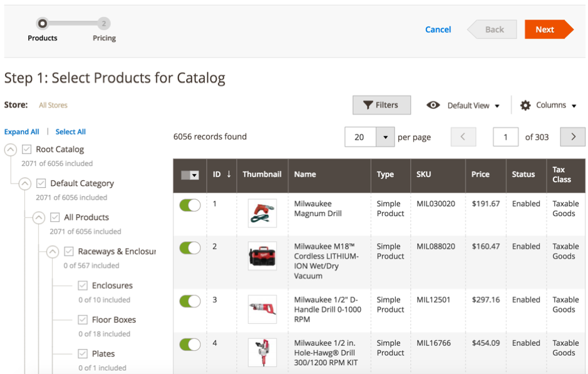Click the 1/2" D-Handle Drill thumbnail

point(262,309)
